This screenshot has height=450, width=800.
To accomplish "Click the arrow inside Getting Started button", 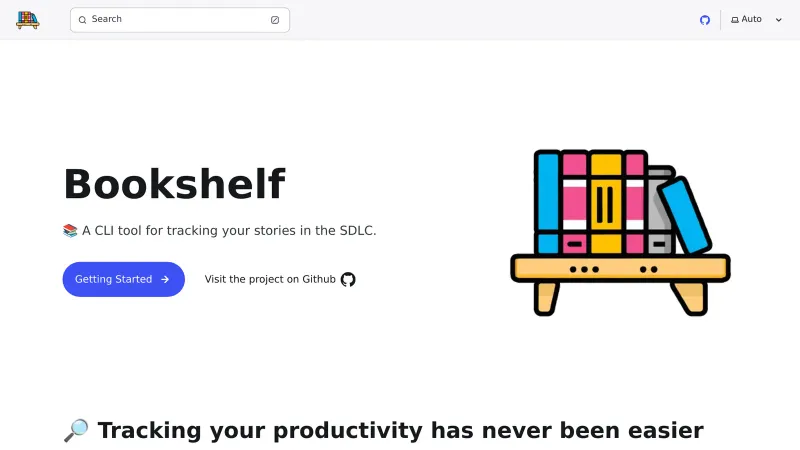I will click(x=165, y=280).
